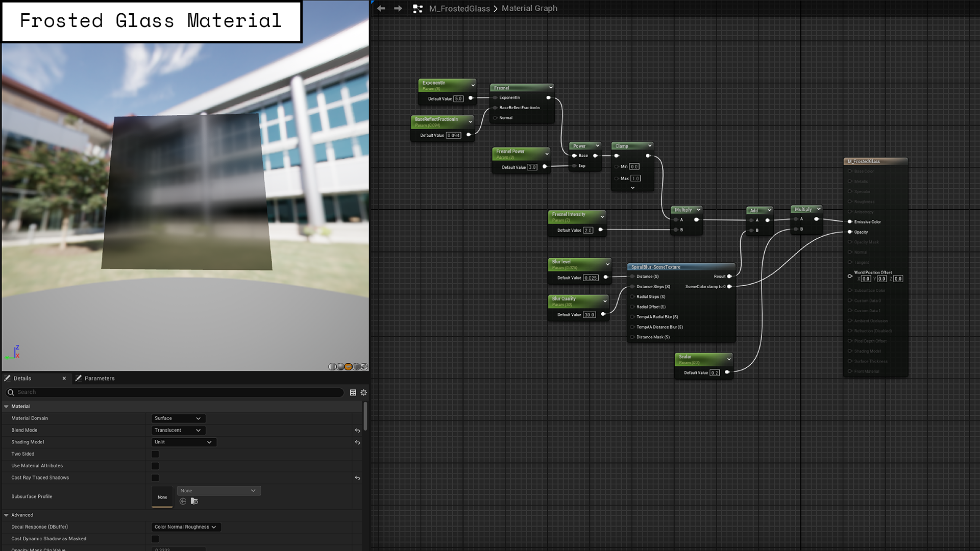Open the Details panel settings gear

[364, 392]
